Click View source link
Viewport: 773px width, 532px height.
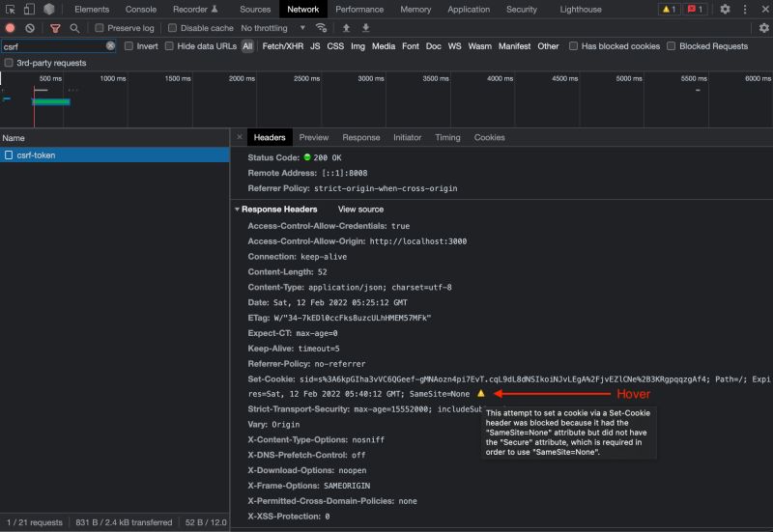(360, 210)
